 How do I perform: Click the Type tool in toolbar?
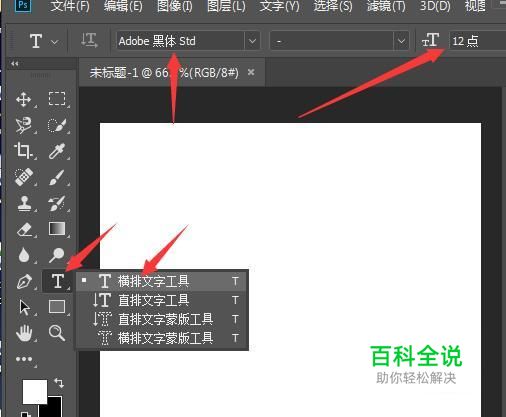coord(58,281)
